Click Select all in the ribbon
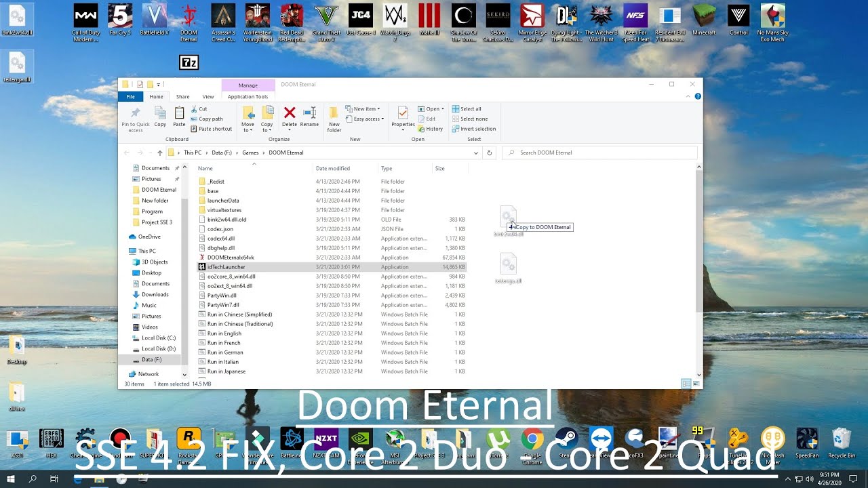 click(467, 109)
